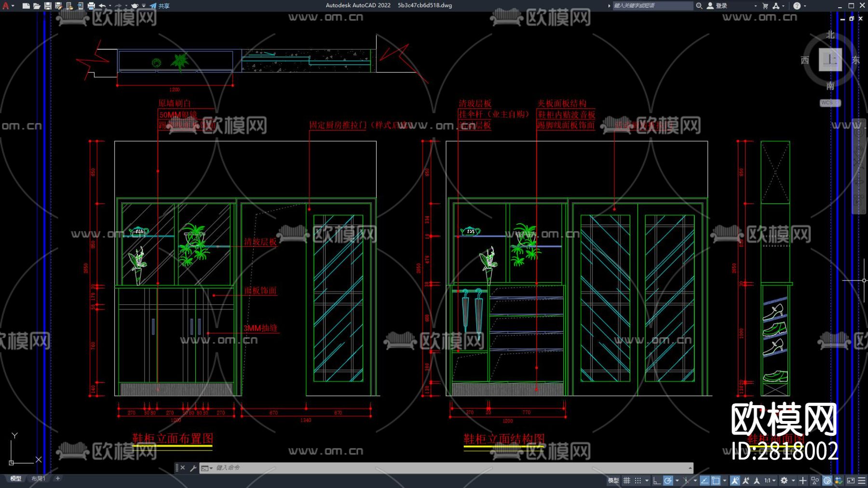Click the wrench icon beside command line
This screenshot has width=868, height=488.
click(193, 468)
